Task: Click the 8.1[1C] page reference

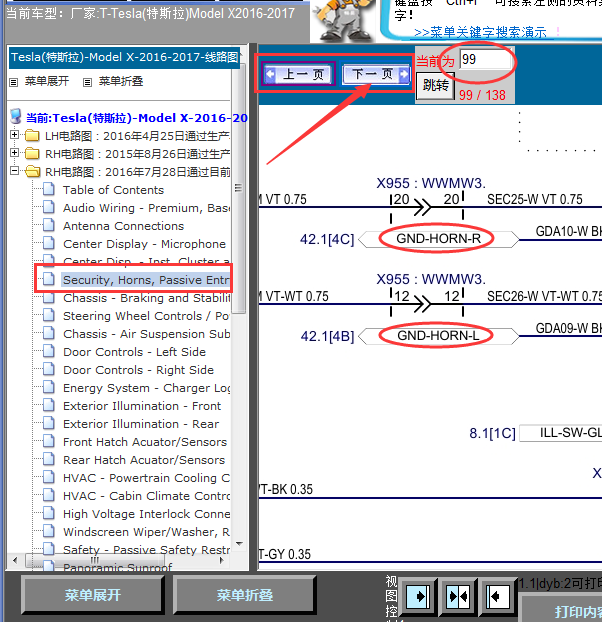Action: click(493, 433)
